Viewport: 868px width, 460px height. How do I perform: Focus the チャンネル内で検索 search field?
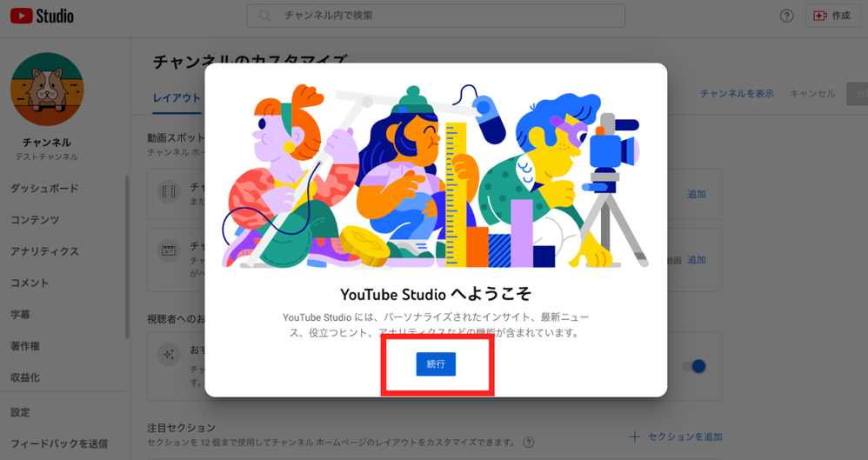436,16
